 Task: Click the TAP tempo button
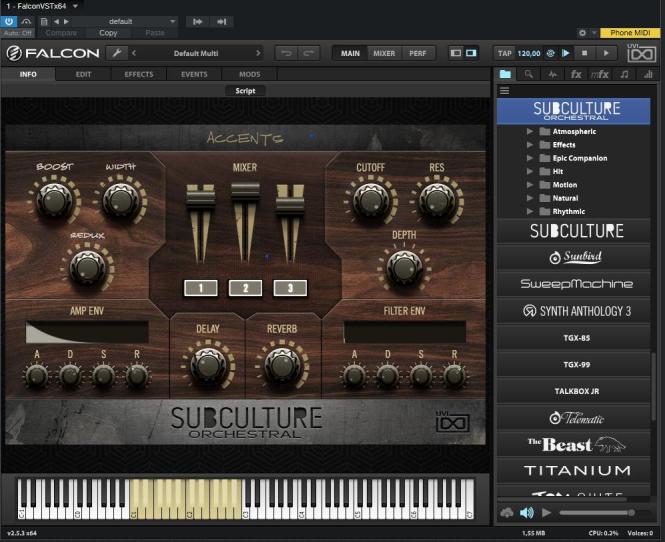click(x=504, y=53)
